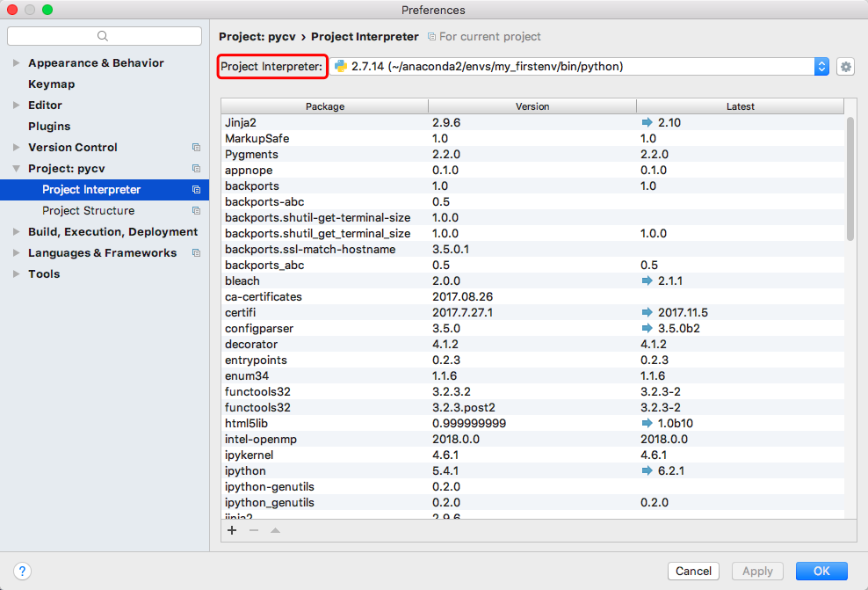Viewport: 868px width, 590px height.
Task: Select Project Interpreter tree item
Action: [105, 189]
